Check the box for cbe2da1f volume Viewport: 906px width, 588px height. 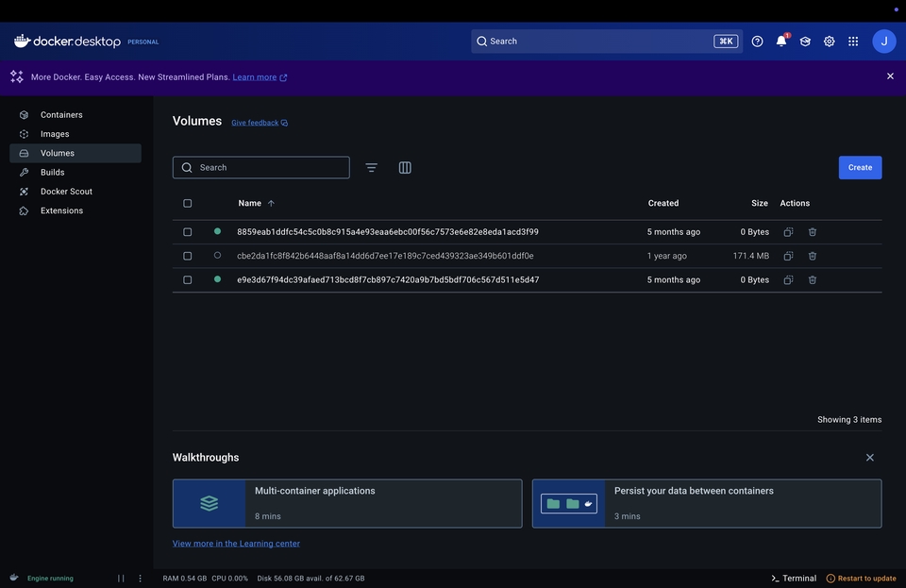187,256
